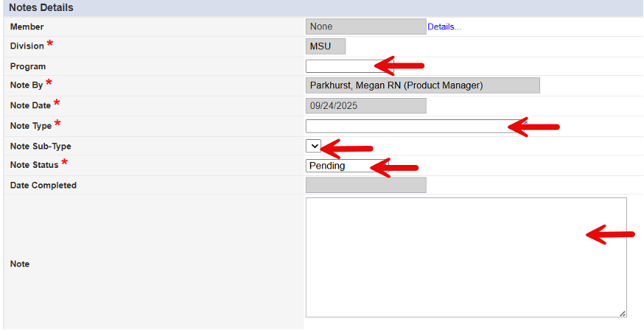The width and height of the screenshot is (644, 330).
Task: Click the Notes Details header text
Action: [41, 8]
